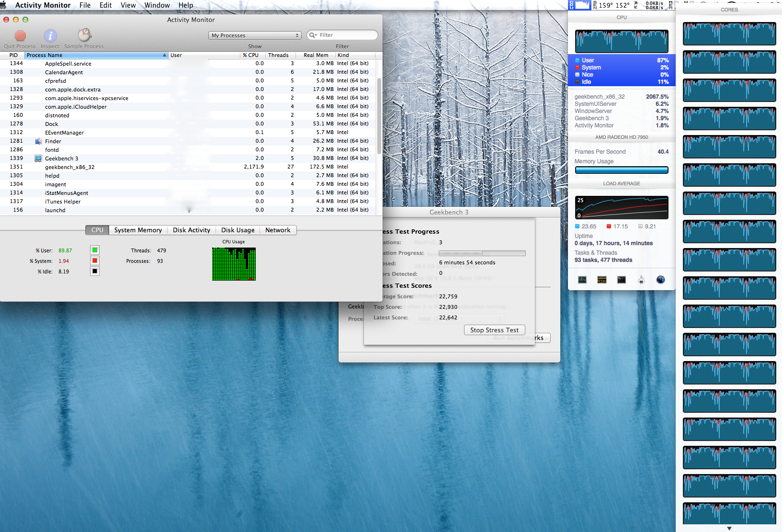Select the iTunes Helper process row

click(188, 202)
